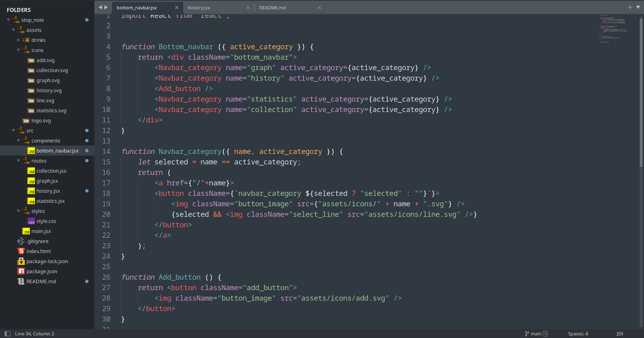The height and width of the screenshot is (338, 644).
Task: Collapse the styles folder
Action: pos(18,211)
